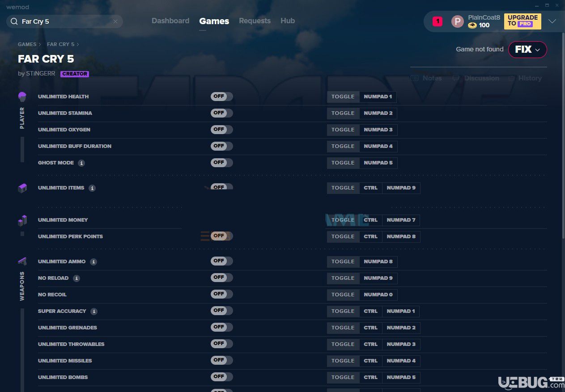Click the gold coin balance icon
The width and height of the screenshot is (565, 392).
(472, 25)
